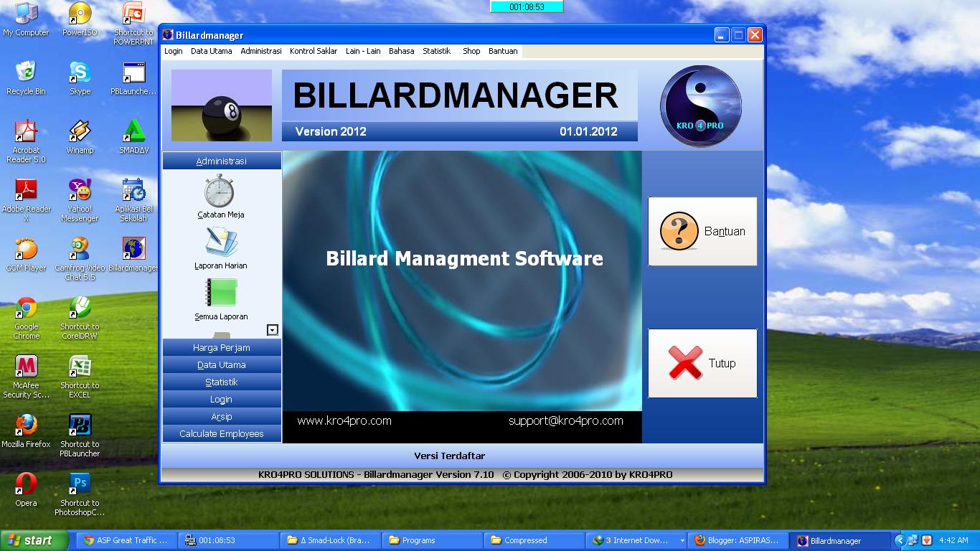Switch to Smad-Lock folder taskbar item
The height and width of the screenshot is (551, 980).
330,540
